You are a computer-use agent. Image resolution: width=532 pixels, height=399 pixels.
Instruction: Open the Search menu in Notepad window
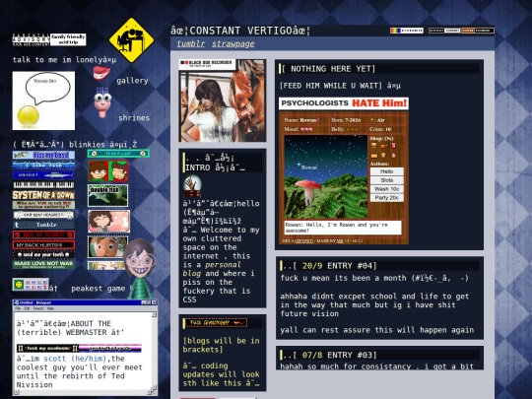[38, 308]
